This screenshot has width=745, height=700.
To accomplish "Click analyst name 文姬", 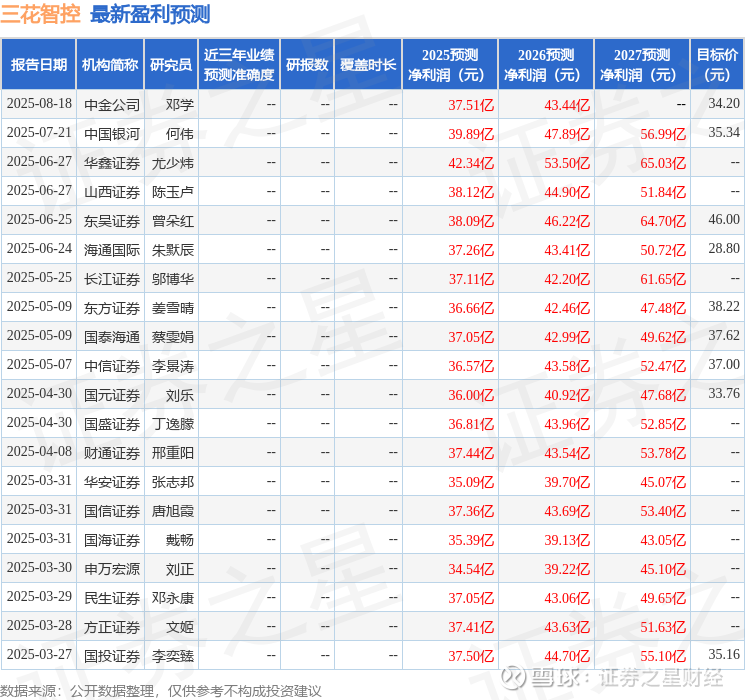I will click(x=180, y=627).
